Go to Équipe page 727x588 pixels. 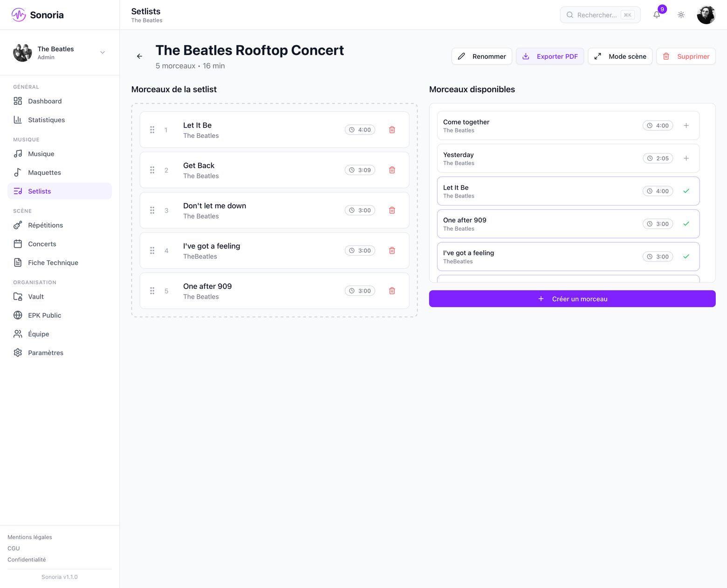tap(60, 334)
